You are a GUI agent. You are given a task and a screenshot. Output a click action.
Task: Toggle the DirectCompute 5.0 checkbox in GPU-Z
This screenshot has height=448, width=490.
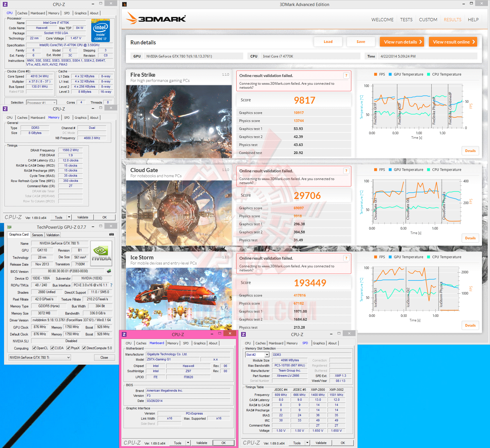point(84,348)
